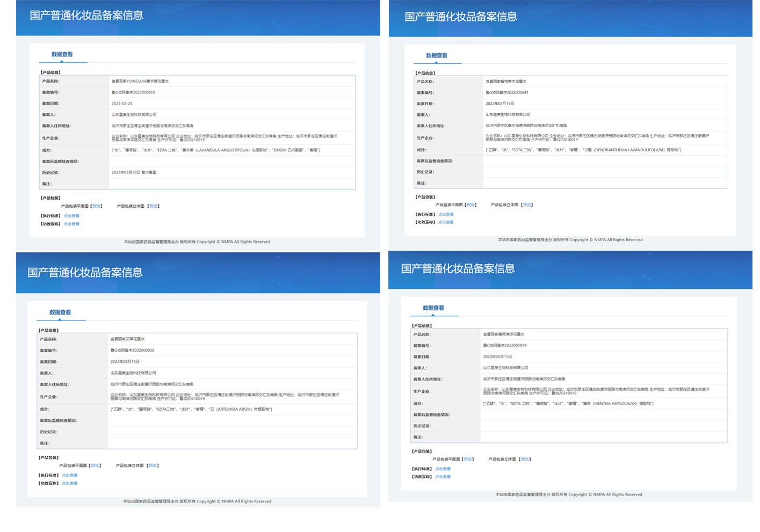760x532 pixels.
Task: Click filing number 鲁G妆网备字2022000841
Action: click(507, 92)
